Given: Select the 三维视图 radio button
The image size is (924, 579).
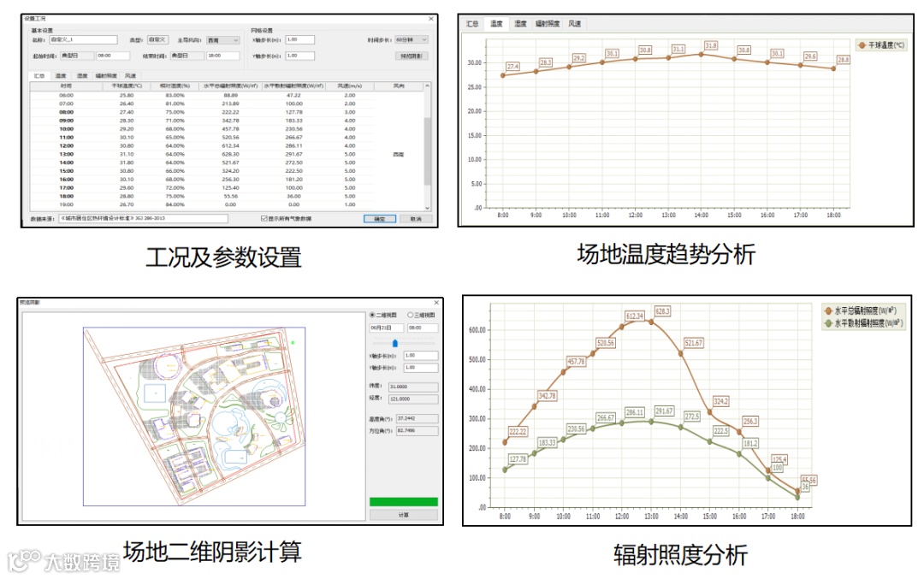Looking at the screenshot, I should [x=411, y=315].
